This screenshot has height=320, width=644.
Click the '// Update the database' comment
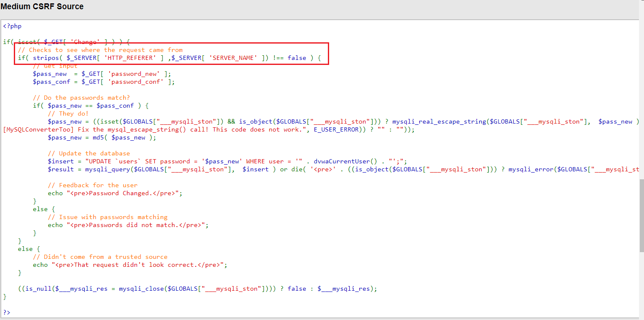tap(89, 153)
